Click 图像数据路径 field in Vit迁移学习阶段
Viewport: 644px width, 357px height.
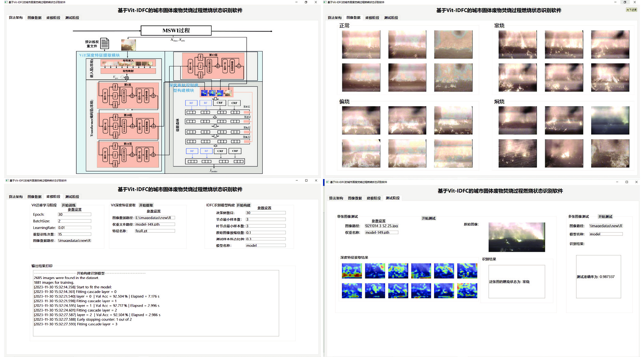(x=74, y=241)
